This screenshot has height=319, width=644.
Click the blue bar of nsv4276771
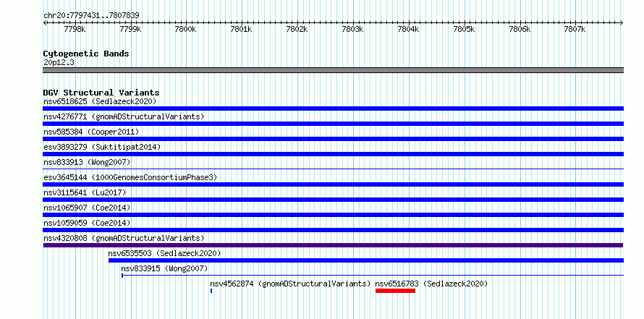pyautogui.click(x=333, y=124)
